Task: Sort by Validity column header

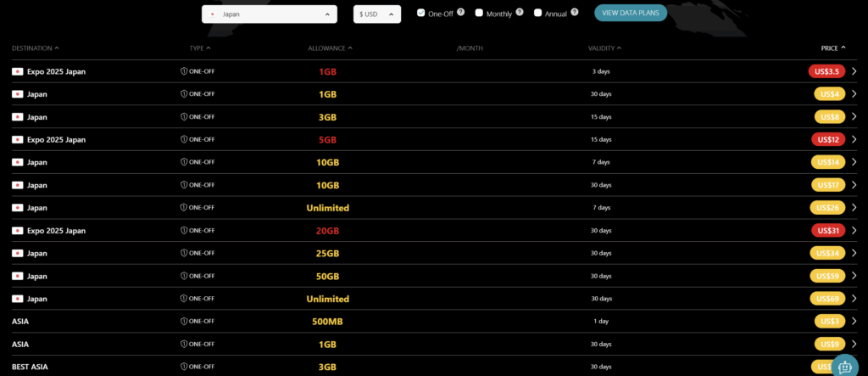Action: click(x=604, y=48)
